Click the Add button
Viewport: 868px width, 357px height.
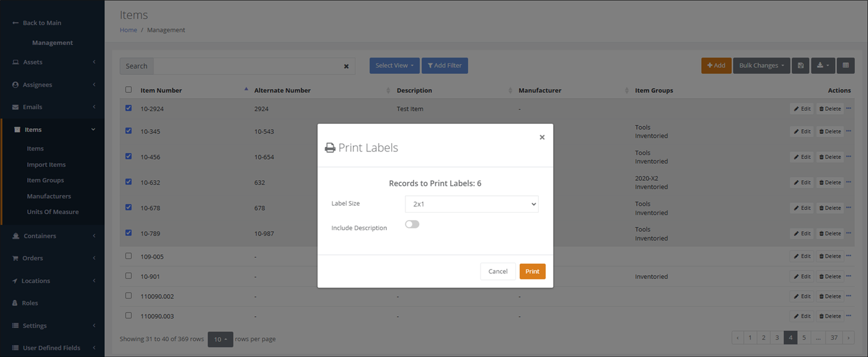716,66
